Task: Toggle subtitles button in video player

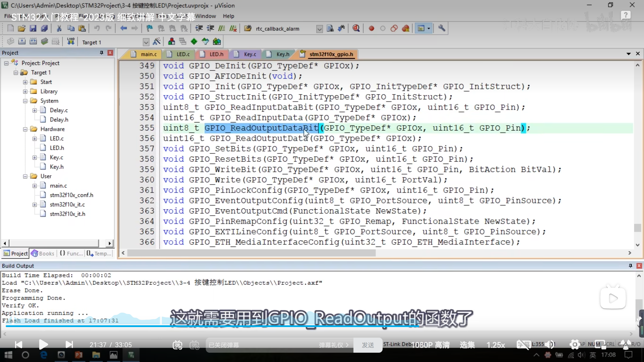Action: pyautogui.click(x=523, y=345)
